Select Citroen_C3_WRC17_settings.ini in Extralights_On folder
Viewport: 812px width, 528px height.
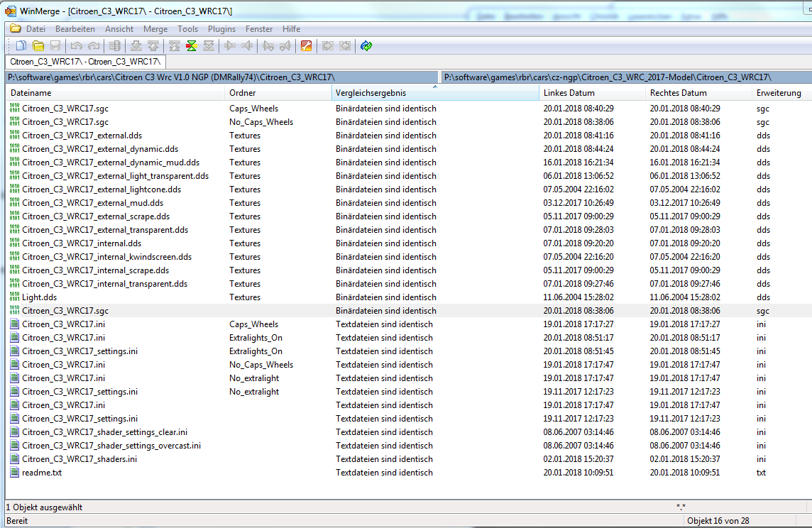(x=409, y=351)
